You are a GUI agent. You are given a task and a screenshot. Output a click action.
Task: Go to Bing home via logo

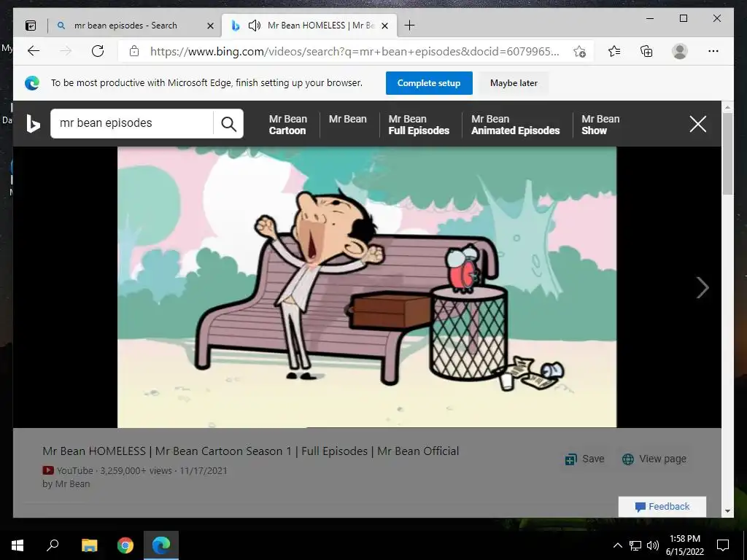tap(33, 124)
